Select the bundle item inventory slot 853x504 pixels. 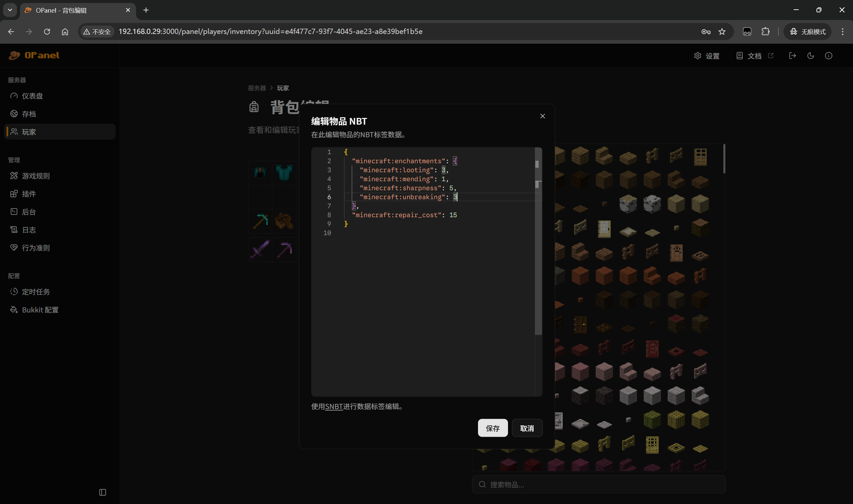(284, 221)
